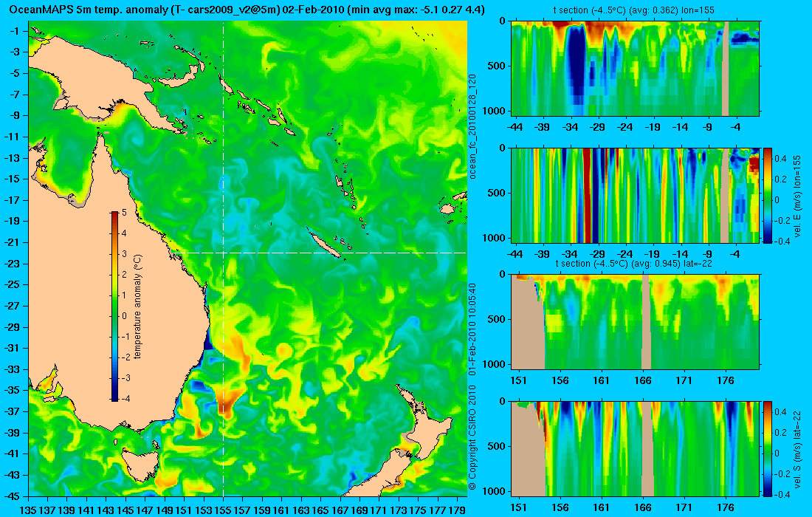Click the '-33' latitude tick on main map
Image resolution: width=812 pixels, height=517 pixels.
pos(12,369)
